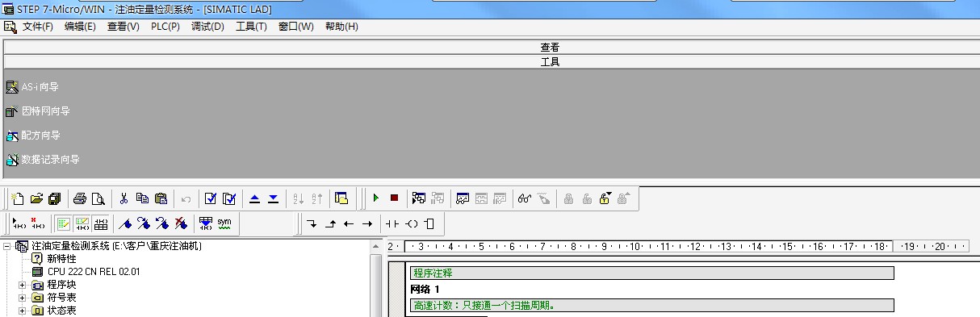This screenshot has width=980, height=317.
Task: Toggle the sym symbol information table
Action: pyautogui.click(x=224, y=223)
